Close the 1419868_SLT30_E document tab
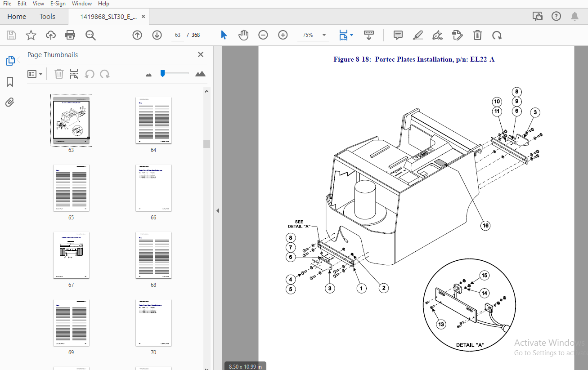Screen dimensions: 588x370 [143, 17]
